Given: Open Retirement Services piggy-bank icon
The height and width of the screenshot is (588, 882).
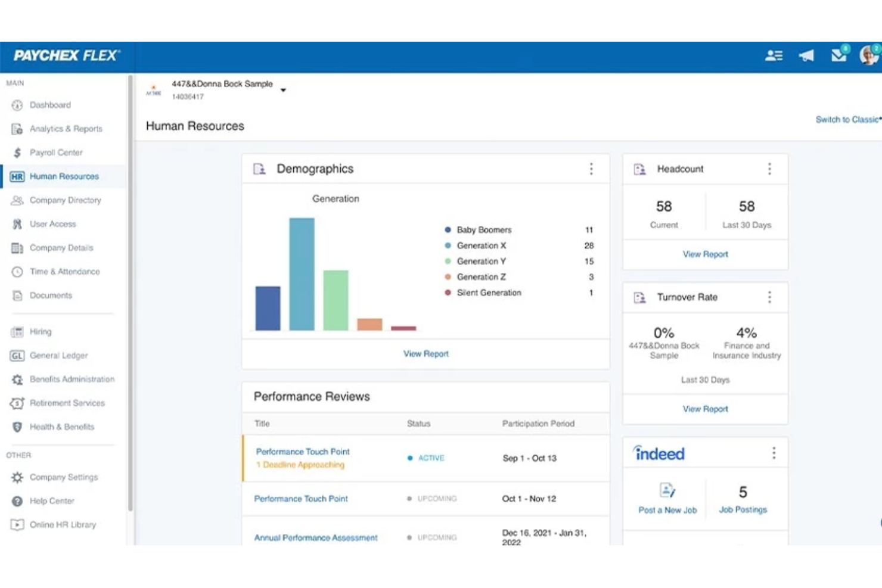Looking at the screenshot, I should (x=17, y=403).
